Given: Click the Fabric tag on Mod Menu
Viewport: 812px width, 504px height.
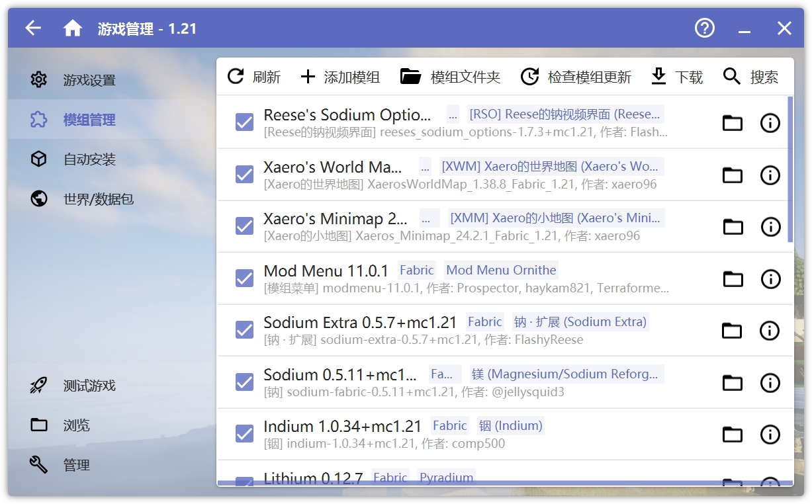Looking at the screenshot, I should 417,270.
